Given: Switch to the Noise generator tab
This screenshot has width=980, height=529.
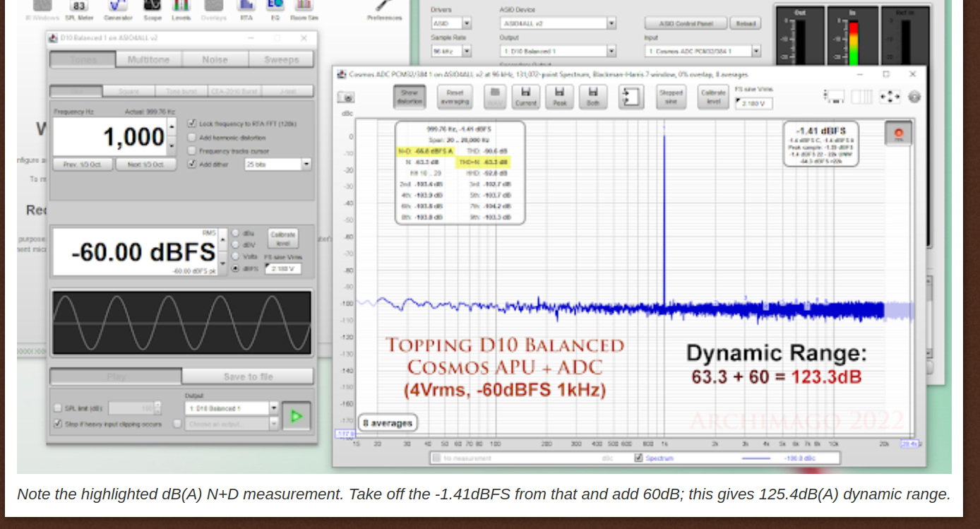Looking at the screenshot, I should click(215, 59).
